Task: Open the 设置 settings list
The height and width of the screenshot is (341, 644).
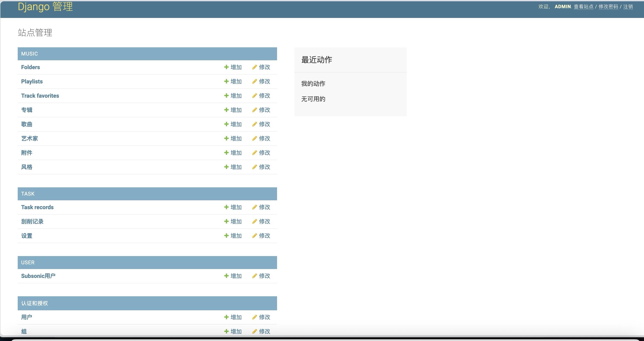Action: tap(27, 236)
